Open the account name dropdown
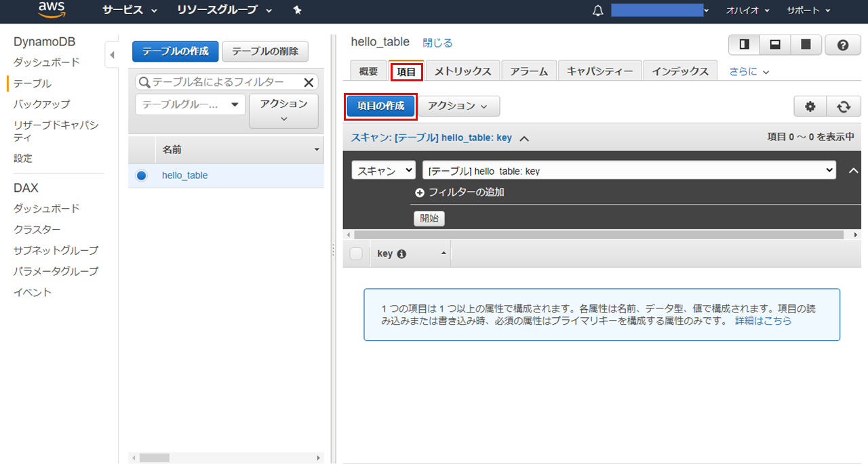The height and width of the screenshot is (465, 868). 660,10
